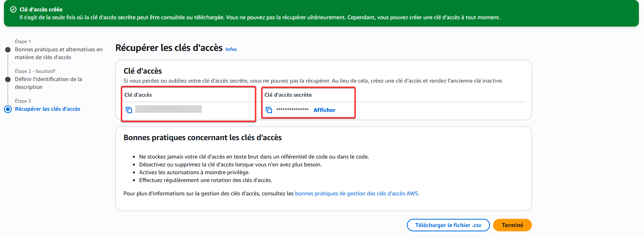Image resolution: width=644 pixels, height=238 pixels.
Task: Open the bonnes pratiques de gestion AWS link
Action: pos(357,193)
